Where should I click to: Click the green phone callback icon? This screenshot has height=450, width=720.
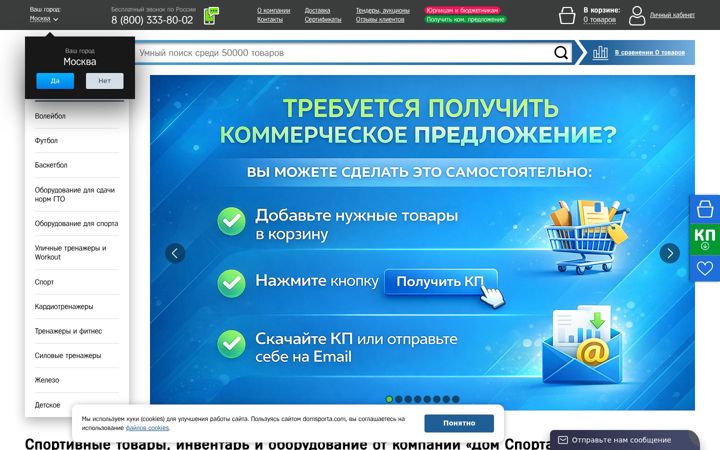pos(211,16)
